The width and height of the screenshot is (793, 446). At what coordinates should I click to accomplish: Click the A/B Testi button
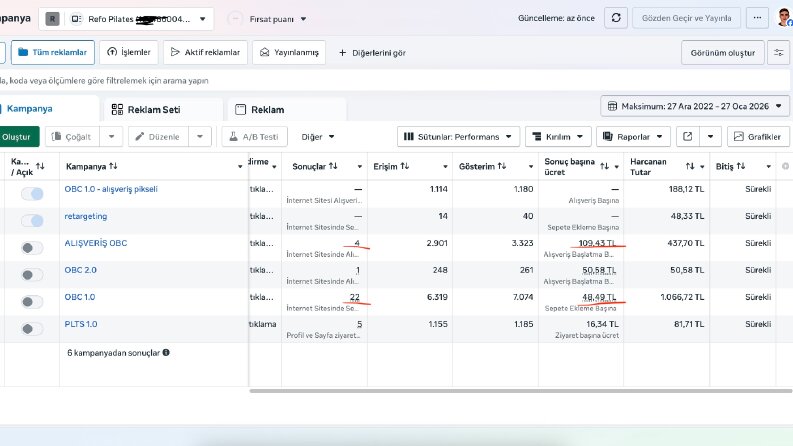(254, 137)
